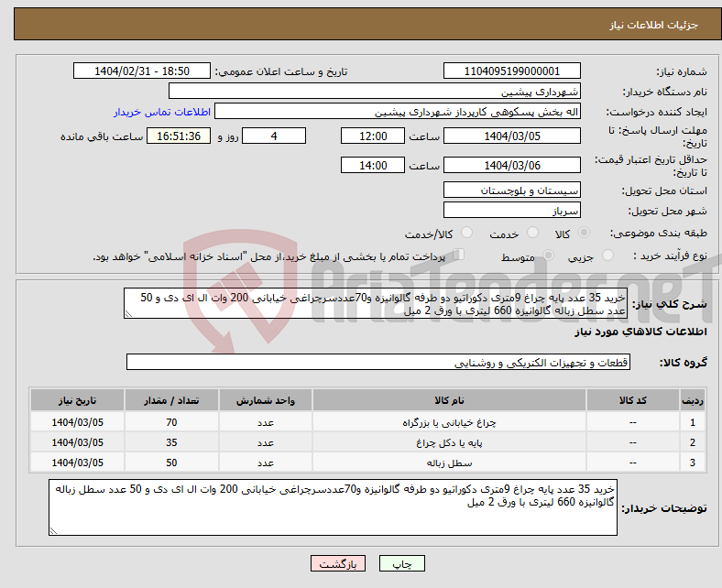Select the کالا radio button
The height and width of the screenshot is (588, 722).
pos(584,233)
